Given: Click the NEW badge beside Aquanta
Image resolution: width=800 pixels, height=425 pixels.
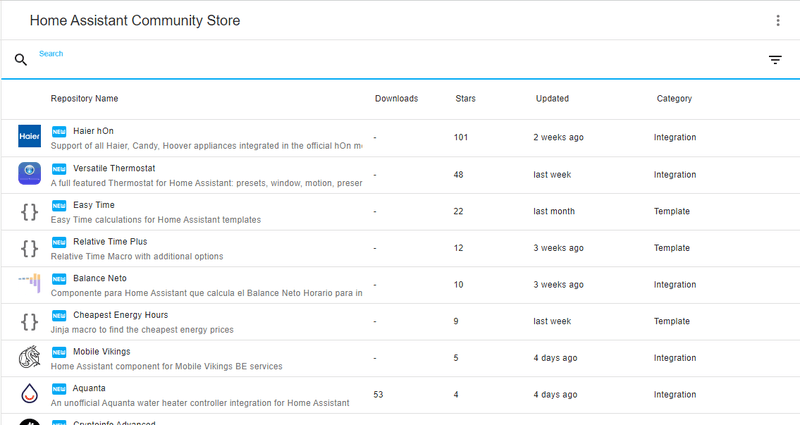Looking at the screenshot, I should [59, 389].
